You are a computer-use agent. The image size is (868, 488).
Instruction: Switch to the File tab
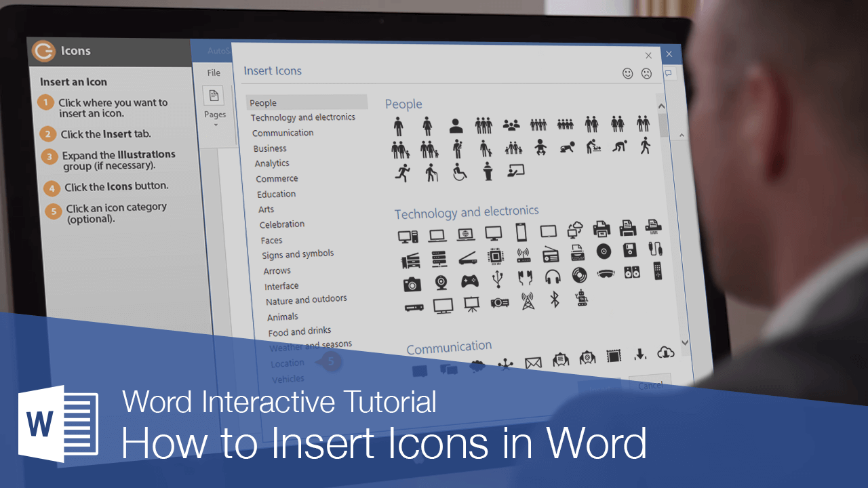[x=213, y=73]
